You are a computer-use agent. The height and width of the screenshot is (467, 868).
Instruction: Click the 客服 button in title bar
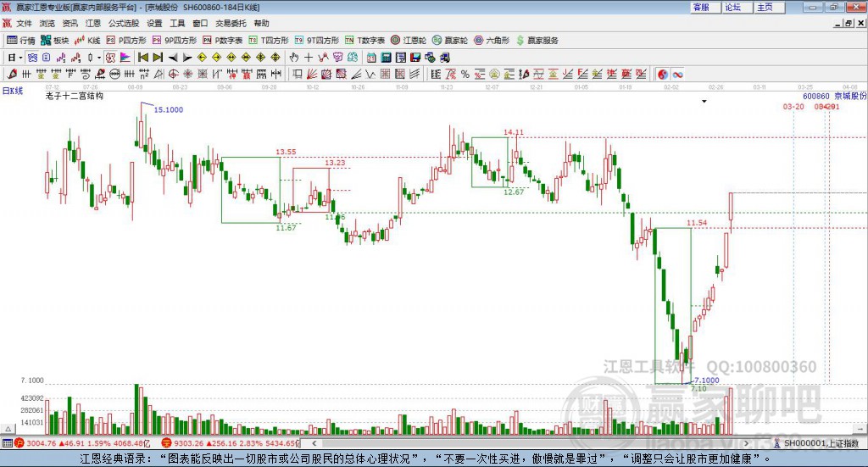point(705,7)
